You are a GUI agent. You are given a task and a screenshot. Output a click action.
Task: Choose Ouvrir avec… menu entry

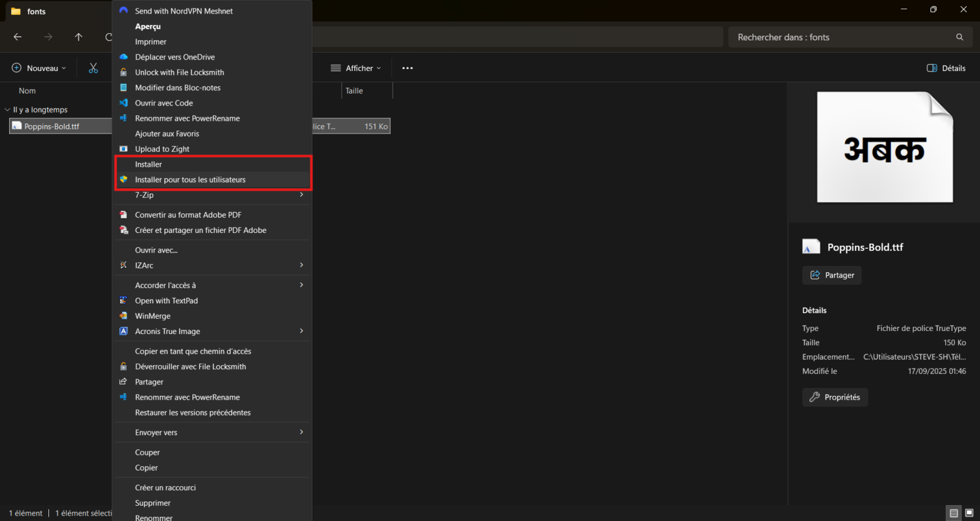coord(212,250)
